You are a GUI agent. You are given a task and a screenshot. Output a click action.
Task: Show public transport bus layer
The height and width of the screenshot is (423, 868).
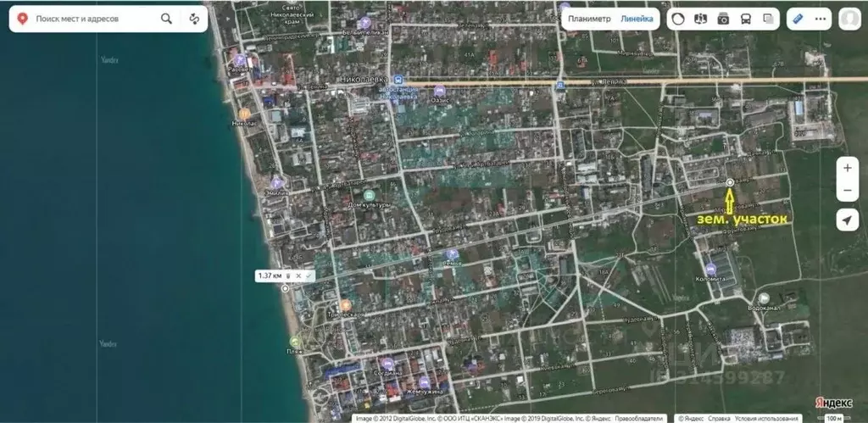746,19
